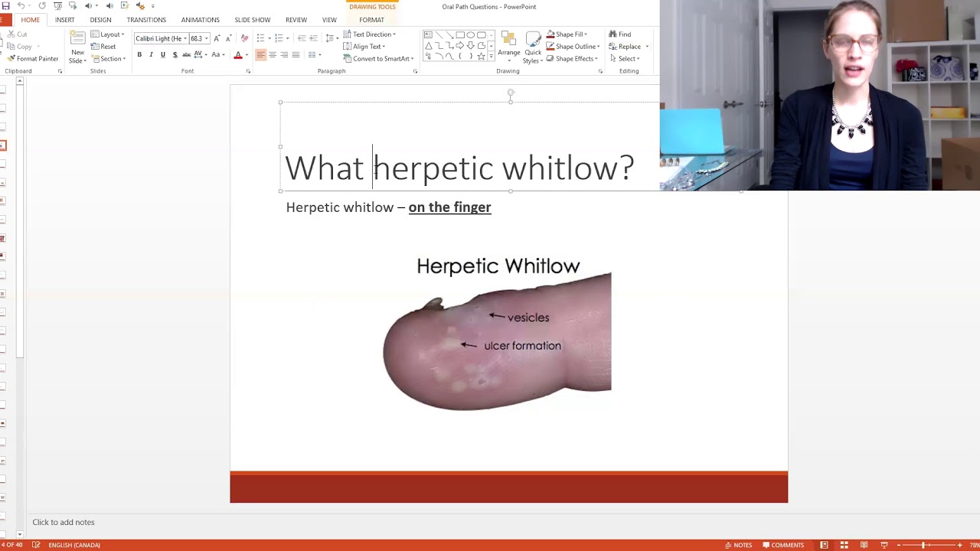Zoom in with the plus button
Viewport: 980px width, 551px height.
pyautogui.click(x=959, y=545)
